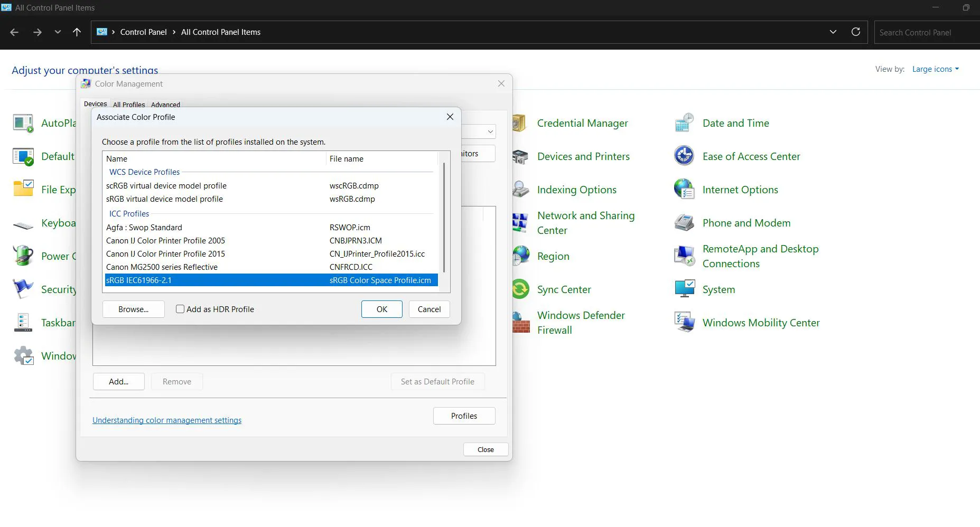Click the Profiles button
The image size is (980, 527).
click(x=464, y=416)
